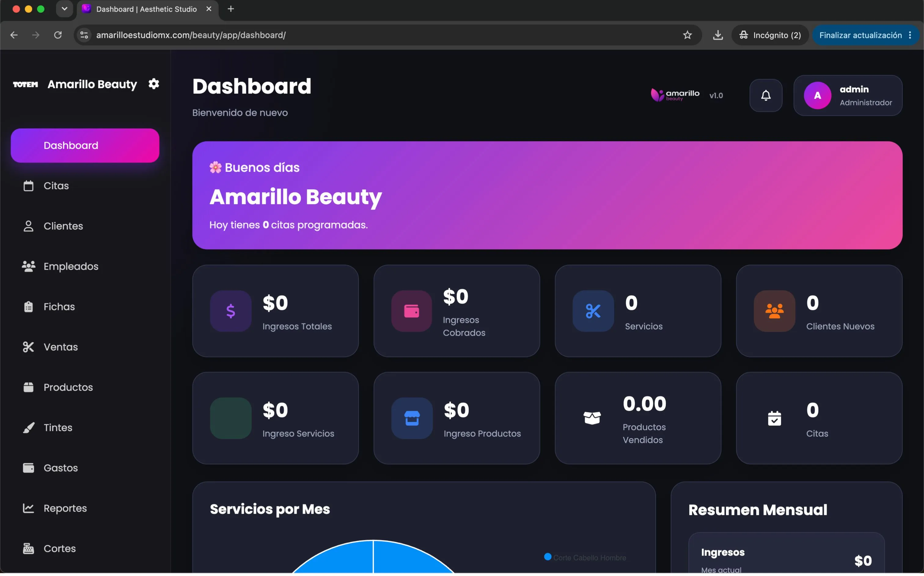Click the open box icon on Productos Vendidos card
This screenshot has height=576, width=924.
592,418
